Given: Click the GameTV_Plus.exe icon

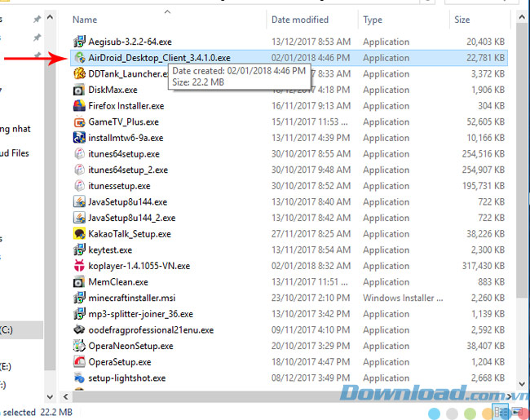Looking at the screenshot, I should (79, 122).
